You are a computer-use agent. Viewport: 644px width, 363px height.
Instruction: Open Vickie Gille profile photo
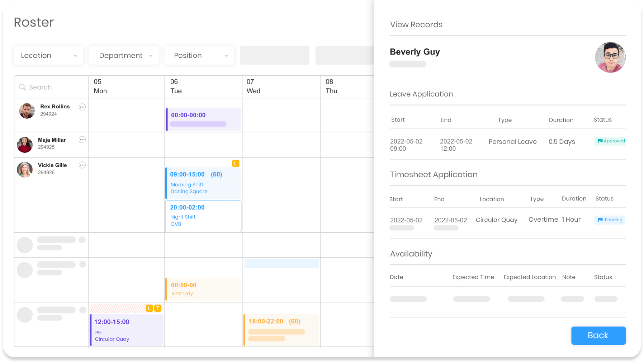(x=25, y=170)
